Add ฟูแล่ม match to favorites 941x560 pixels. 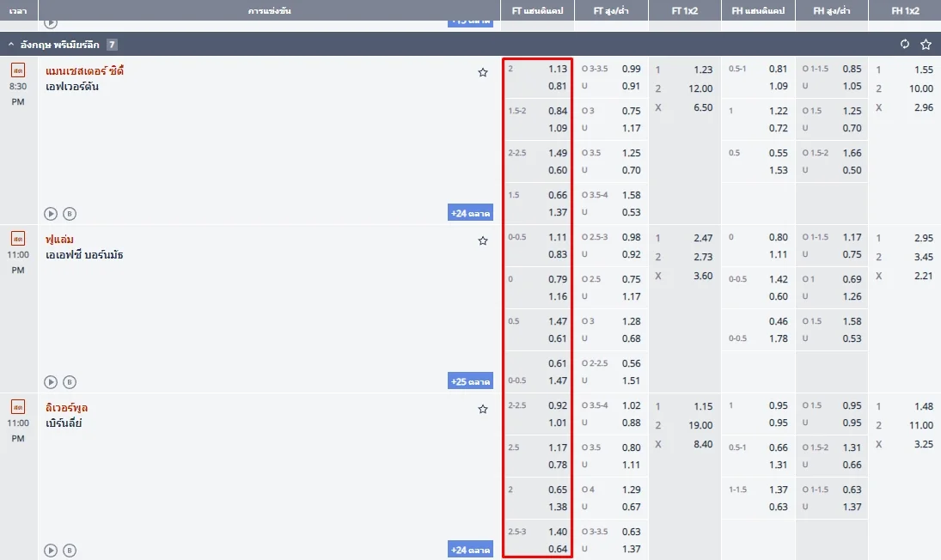click(482, 241)
